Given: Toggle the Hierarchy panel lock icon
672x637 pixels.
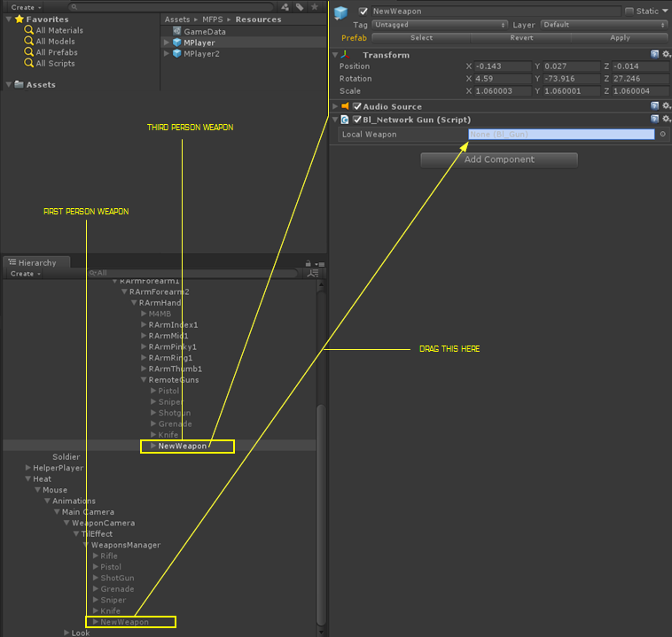Looking at the screenshot, I should pos(308,263).
